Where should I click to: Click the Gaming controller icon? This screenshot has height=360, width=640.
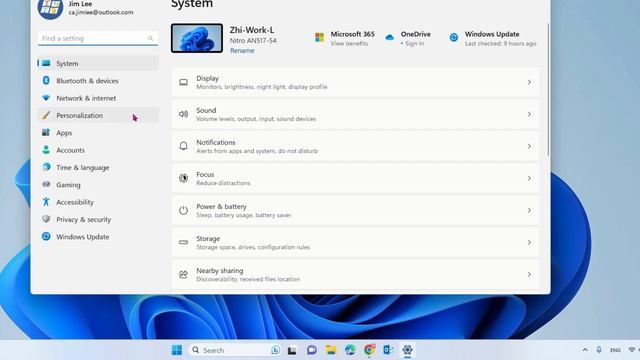pos(46,184)
